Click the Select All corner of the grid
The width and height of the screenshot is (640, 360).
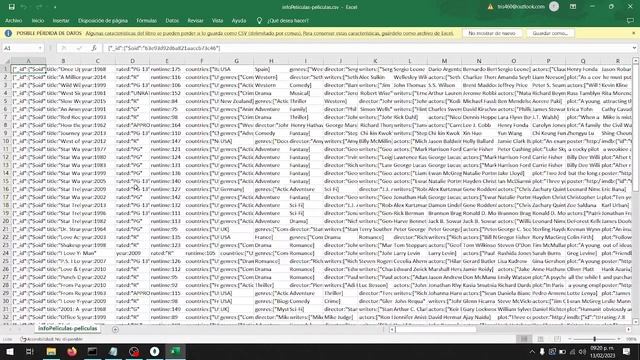click(x=5, y=61)
